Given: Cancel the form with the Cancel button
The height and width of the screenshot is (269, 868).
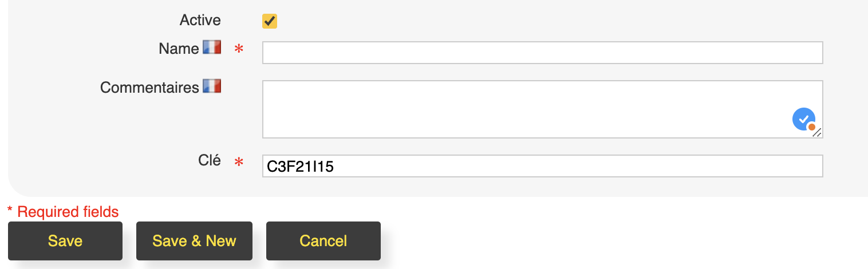Looking at the screenshot, I should pos(323,241).
